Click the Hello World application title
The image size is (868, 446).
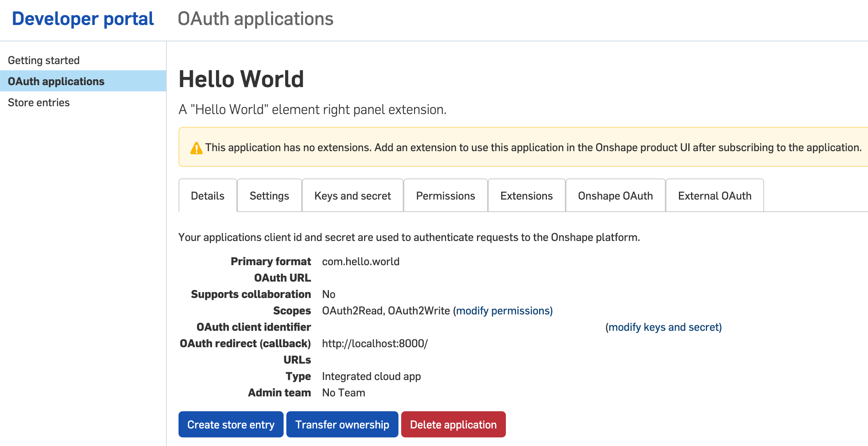coord(241,79)
